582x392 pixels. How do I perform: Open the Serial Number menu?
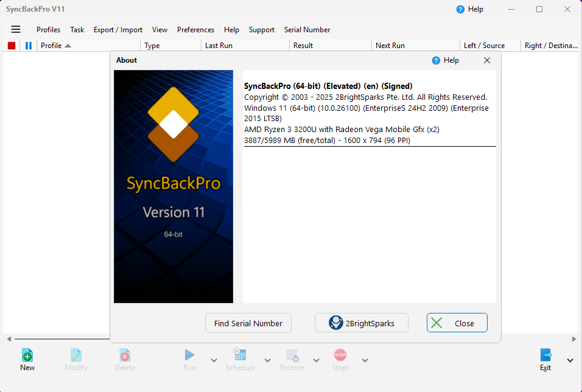307,30
